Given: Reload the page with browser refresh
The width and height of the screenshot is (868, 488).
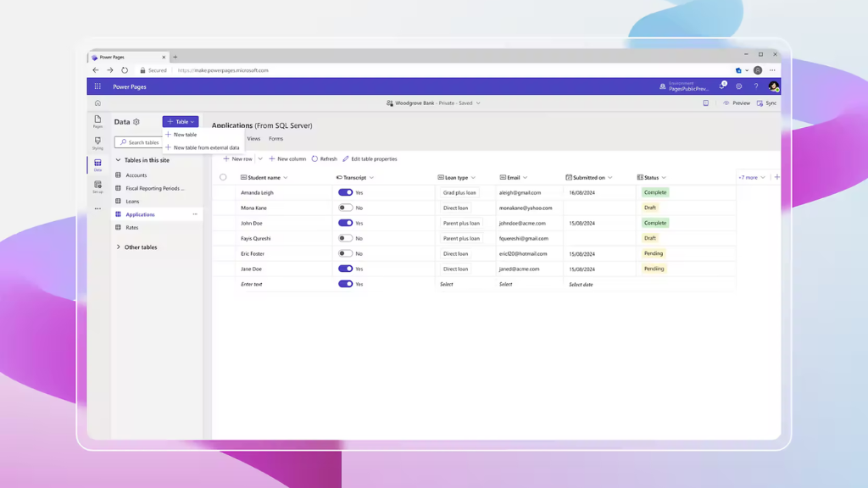Looking at the screenshot, I should (x=125, y=70).
